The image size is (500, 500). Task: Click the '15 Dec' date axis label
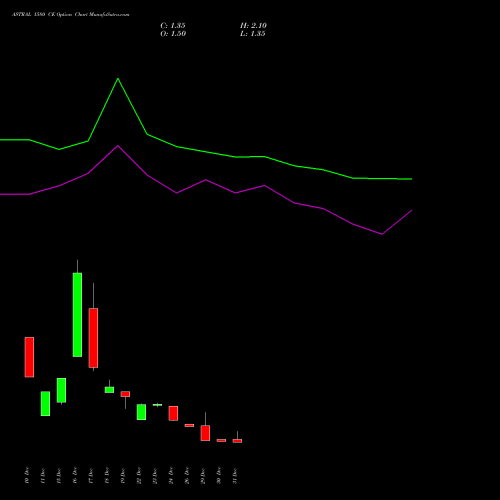pyautogui.click(x=59, y=476)
